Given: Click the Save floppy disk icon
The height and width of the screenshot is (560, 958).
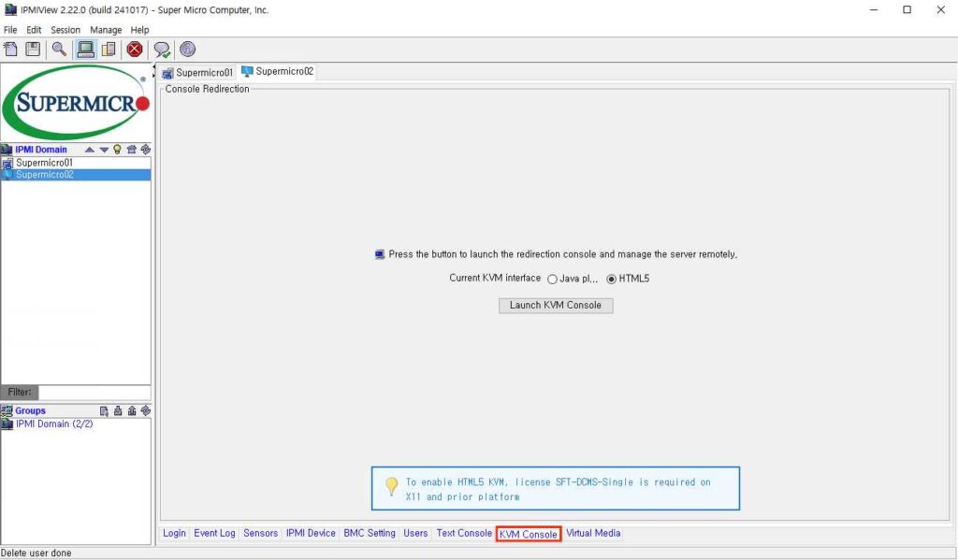Looking at the screenshot, I should [33, 49].
